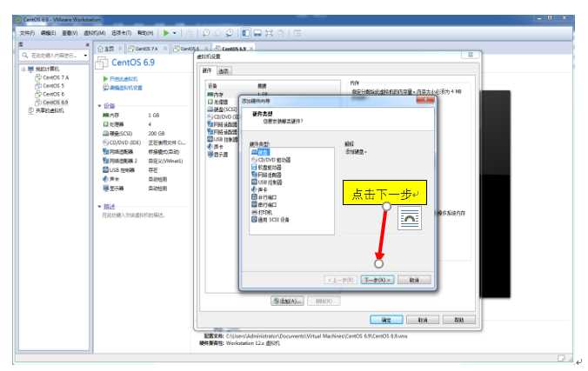Select 硬盘 in the hardware type list
The width and height of the screenshot is (588, 371).
coord(261,152)
